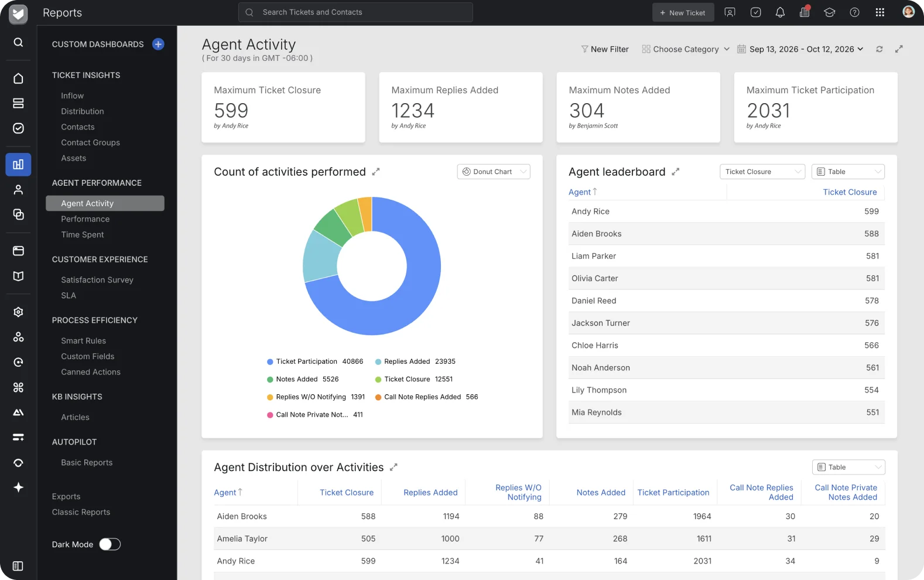Viewport: 924px width, 580px height.
Task: Go to Smart Rules report
Action: [84, 341]
